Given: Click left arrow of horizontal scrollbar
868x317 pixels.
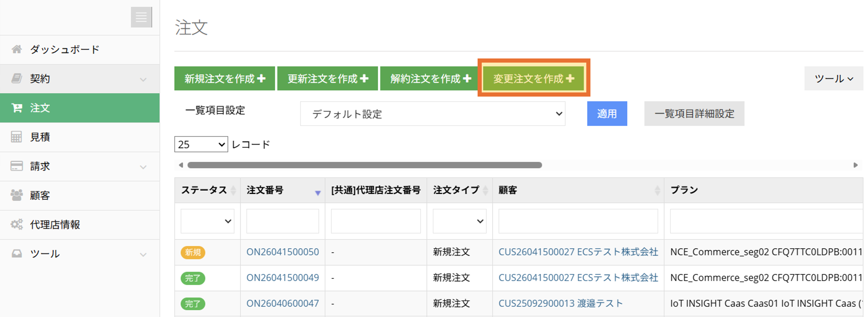Looking at the screenshot, I should coord(181,165).
